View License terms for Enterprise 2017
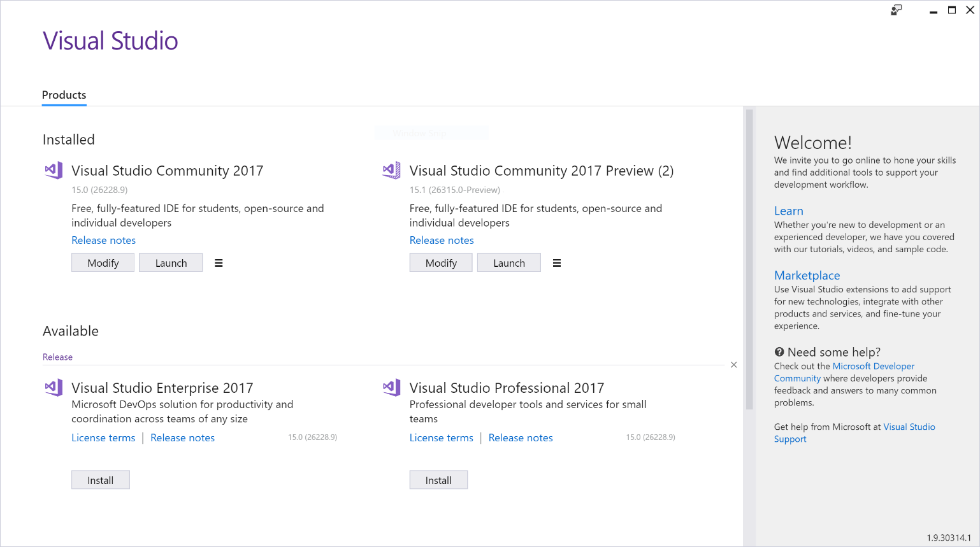980x547 pixels. pos(103,437)
